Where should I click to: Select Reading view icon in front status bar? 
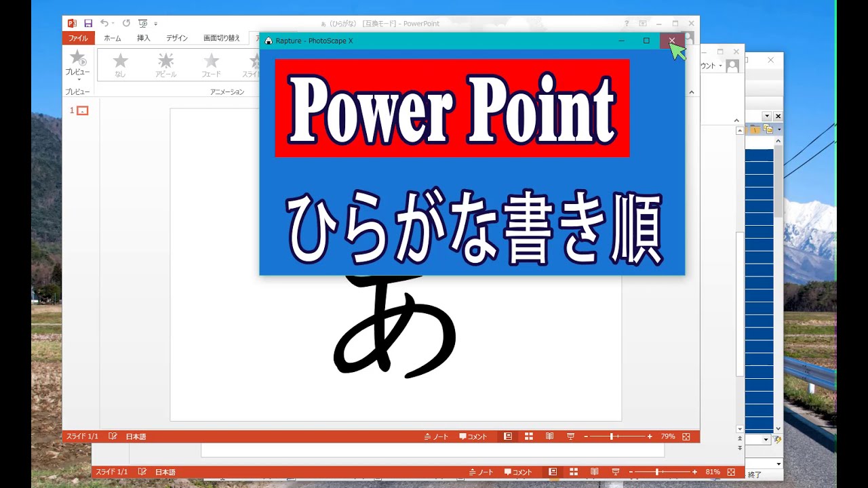[550, 436]
